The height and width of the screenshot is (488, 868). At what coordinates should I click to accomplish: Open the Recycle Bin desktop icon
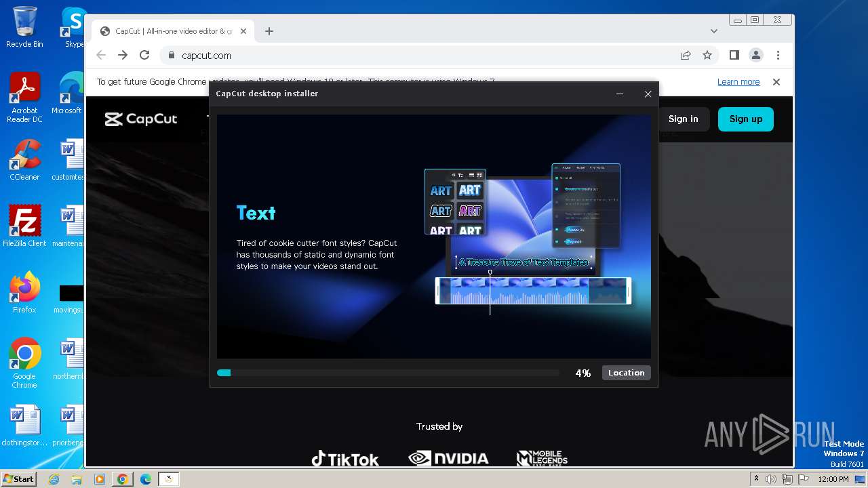click(24, 27)
